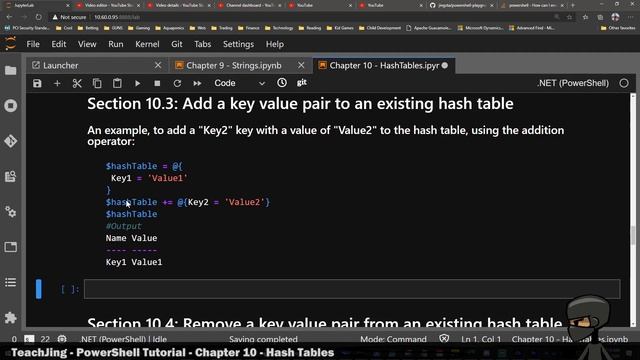This screenshot has width=640, height=360.
Task: Open the View menu
Action: (x=87, y=44)
